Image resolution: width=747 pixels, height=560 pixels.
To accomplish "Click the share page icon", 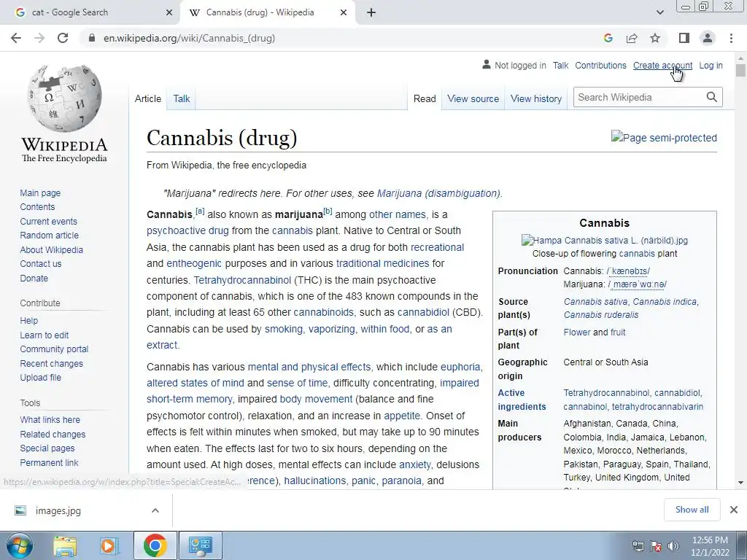I will [632, 38].
